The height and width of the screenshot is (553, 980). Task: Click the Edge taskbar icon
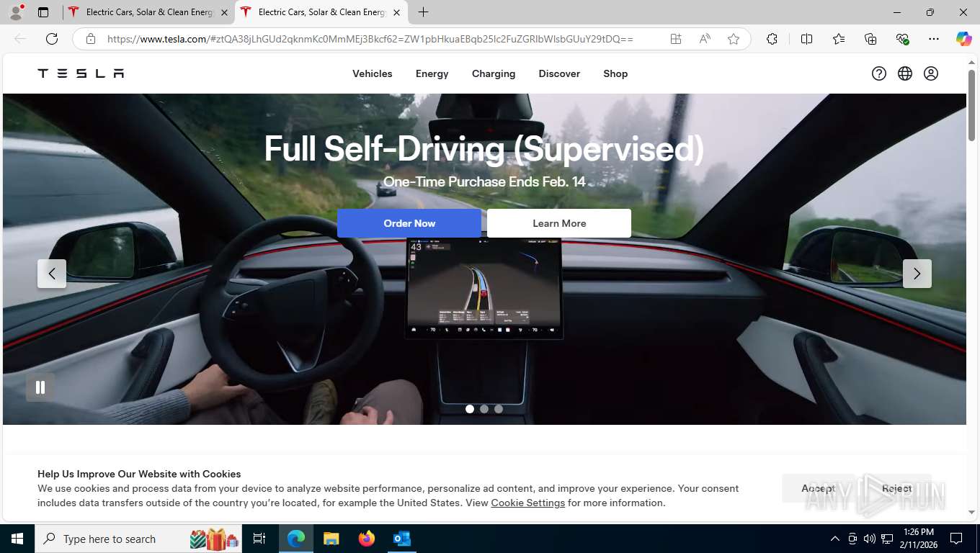click(296, 539)
